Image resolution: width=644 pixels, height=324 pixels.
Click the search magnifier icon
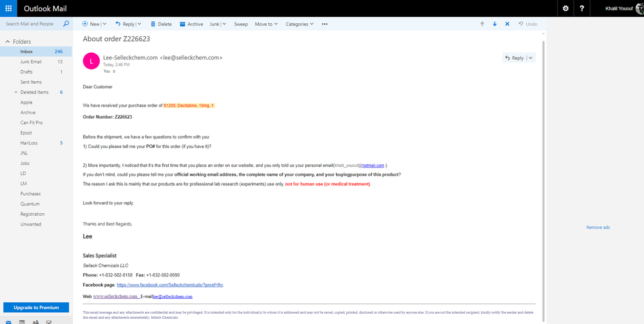pos(66,24)
